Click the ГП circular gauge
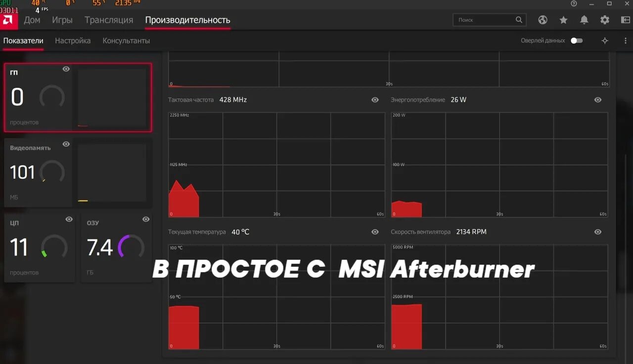Image resolution: width=633 pixels, height=364 pixels. coord(52,97)
